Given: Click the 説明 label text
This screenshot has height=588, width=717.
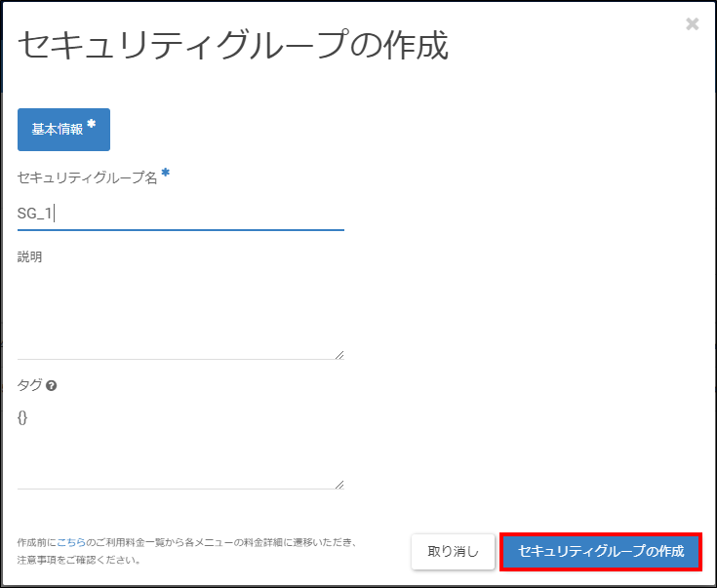Looking at the screenshot, I should 29,257.
